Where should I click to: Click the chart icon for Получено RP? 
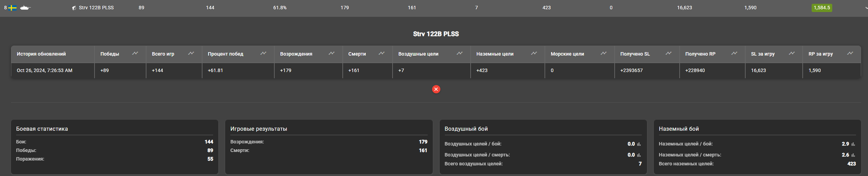pyautogui.click(x=734, y=54)
